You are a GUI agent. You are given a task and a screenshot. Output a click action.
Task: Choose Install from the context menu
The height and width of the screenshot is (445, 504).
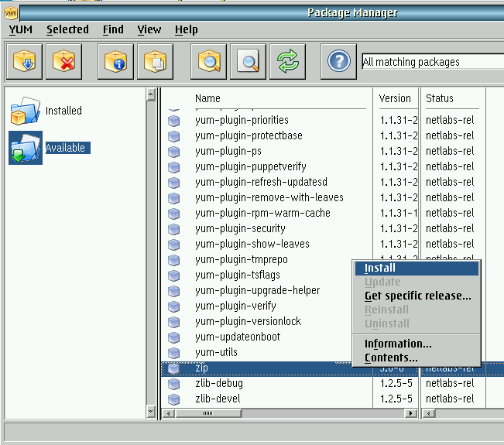click(417, 268)
